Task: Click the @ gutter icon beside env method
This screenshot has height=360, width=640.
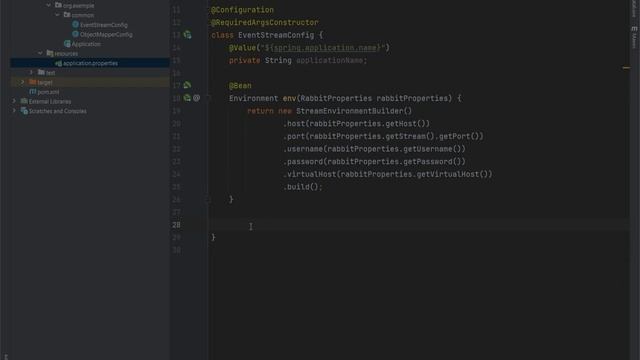Action: click(x=197, y=98)
